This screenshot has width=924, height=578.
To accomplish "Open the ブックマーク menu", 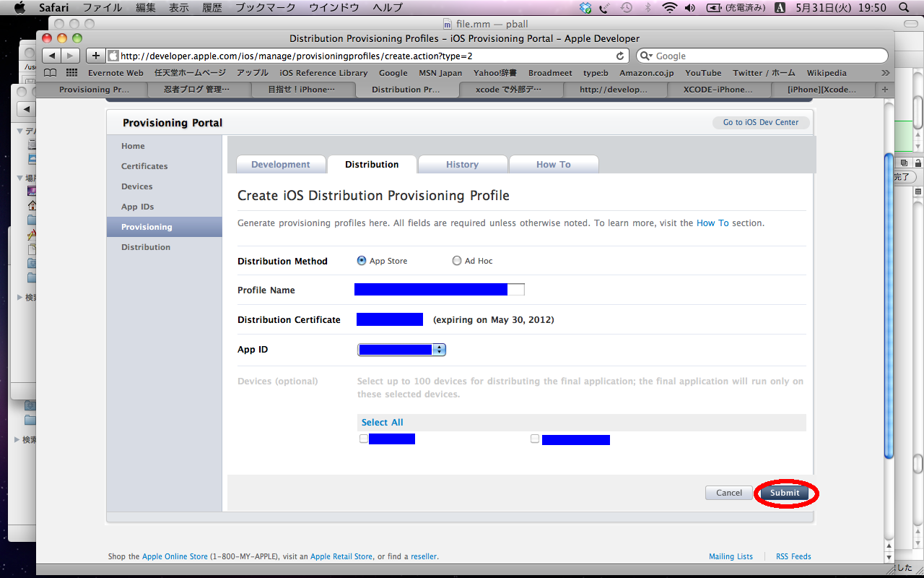I will tap(266, 8).
